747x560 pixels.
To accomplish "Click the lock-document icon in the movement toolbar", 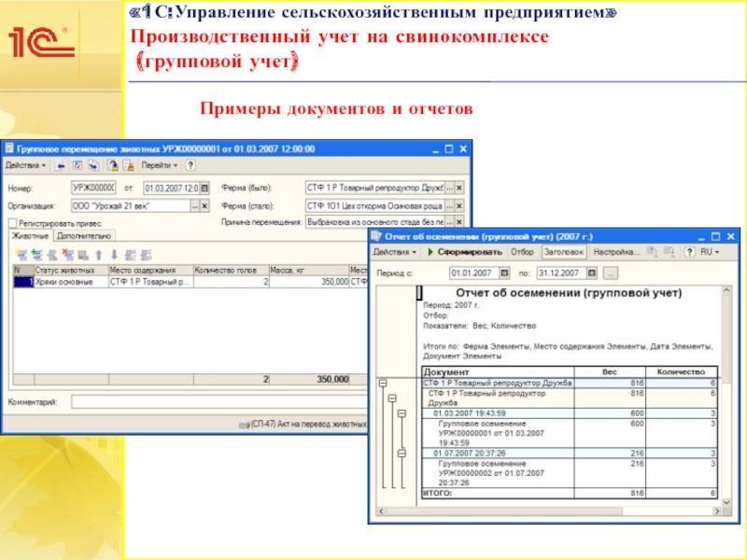I will [112, 165].
